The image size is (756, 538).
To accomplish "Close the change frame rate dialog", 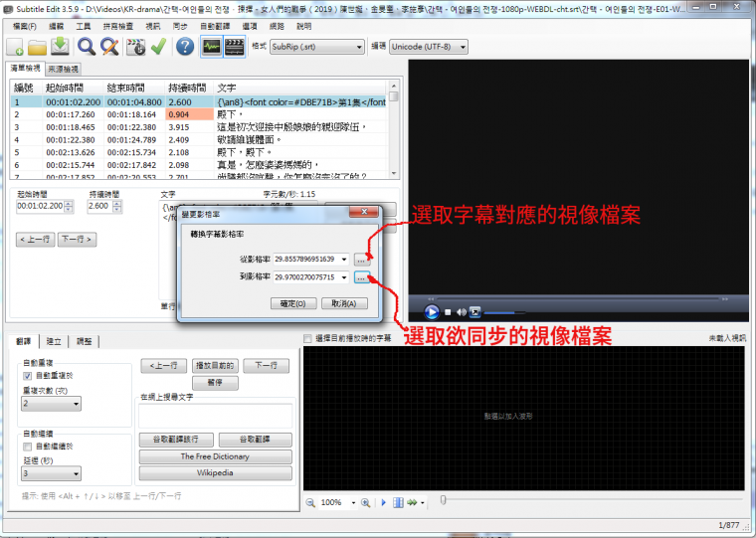I will pyautogui.click(x=364, y=212).
